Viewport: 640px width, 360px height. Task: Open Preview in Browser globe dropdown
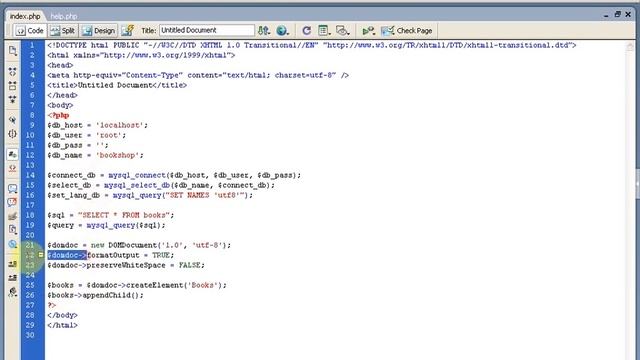click(x=282, y=31)
